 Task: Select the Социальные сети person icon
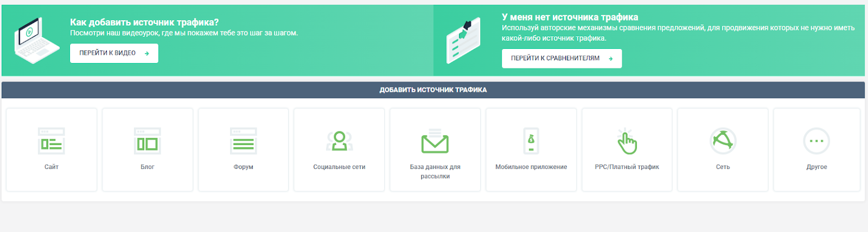(340, 141)
